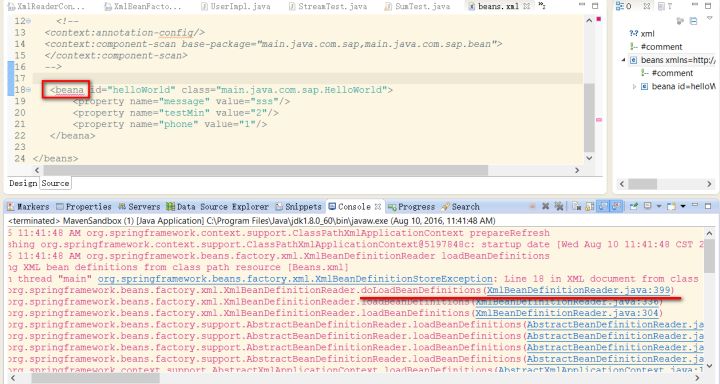Switch to the Design editor tab
This screenshot has width=720, height=384.
[23, 183]
